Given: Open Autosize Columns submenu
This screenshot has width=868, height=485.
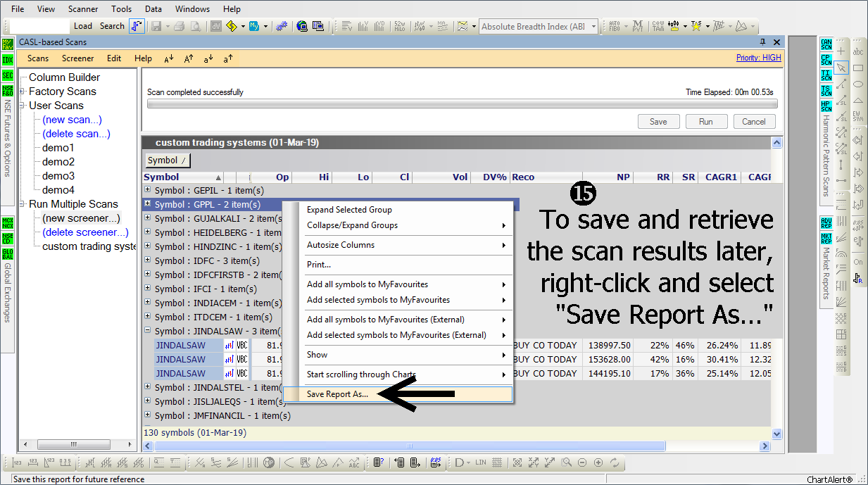Looking at the screenshot, I should (398, 245).
